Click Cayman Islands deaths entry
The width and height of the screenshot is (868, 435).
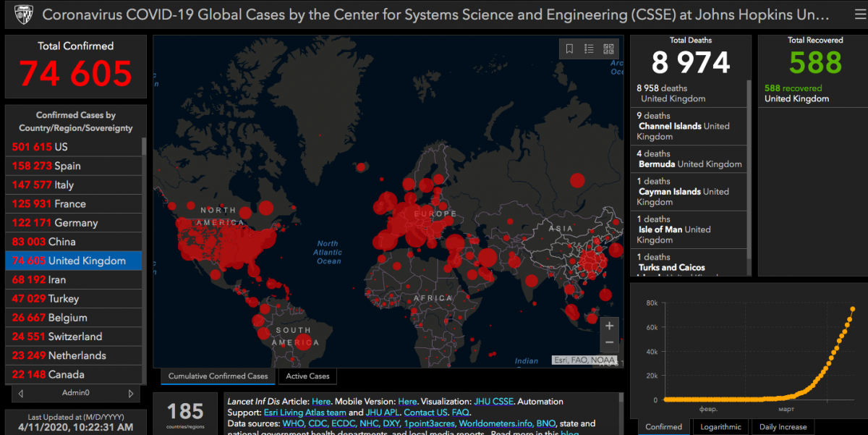pyautogui.click(x=688, y=191)
